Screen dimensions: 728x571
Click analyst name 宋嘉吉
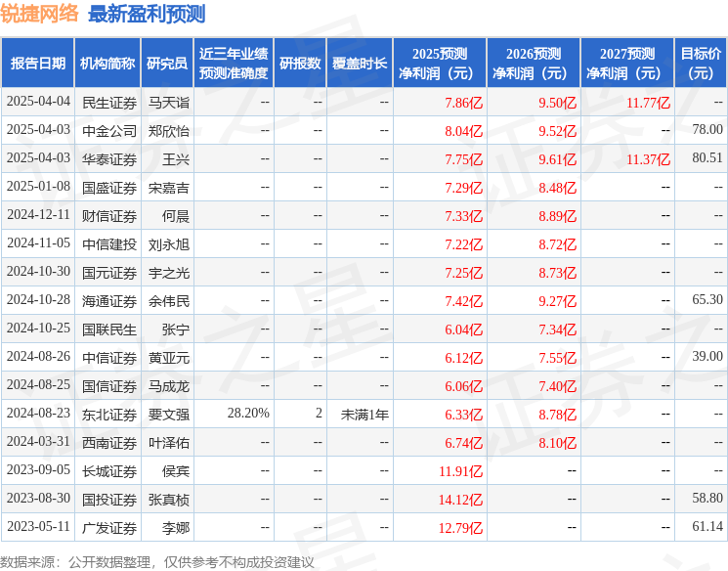pyautogui.click(x=168, y=188)
